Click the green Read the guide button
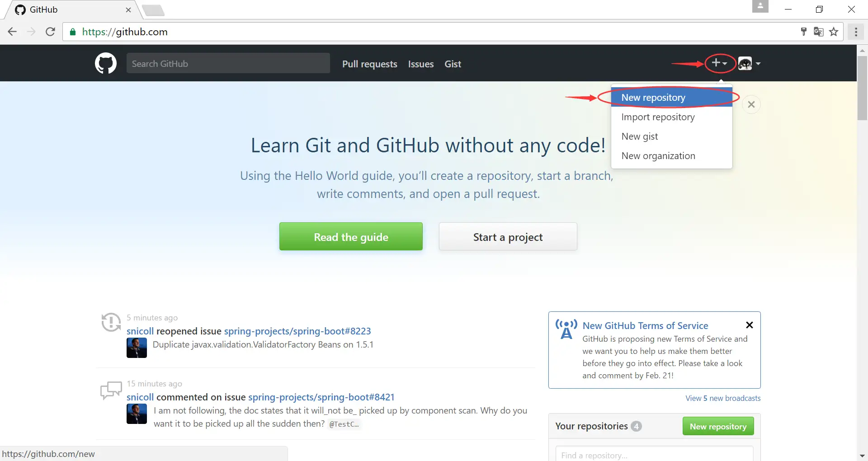The image size is (868, 461). tap(351, 237)
